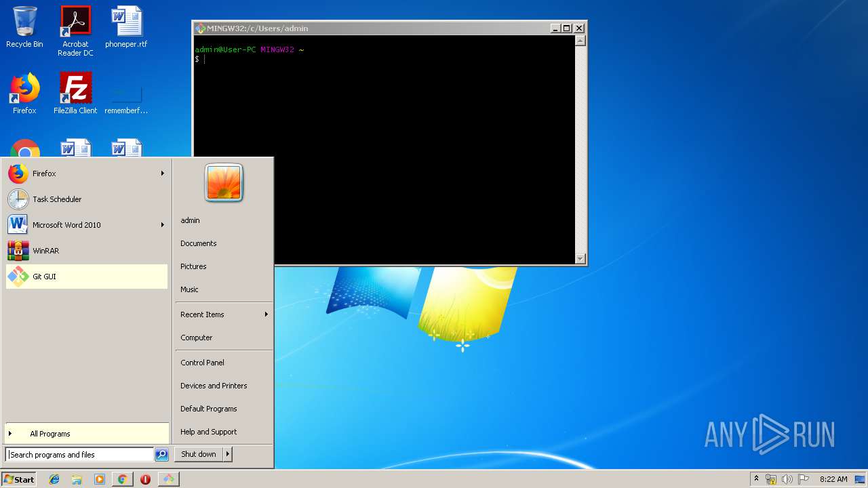Viewport: 868px width, 488px height.
Task: Click the WinRAR books icon
Action: click(18, 251)
